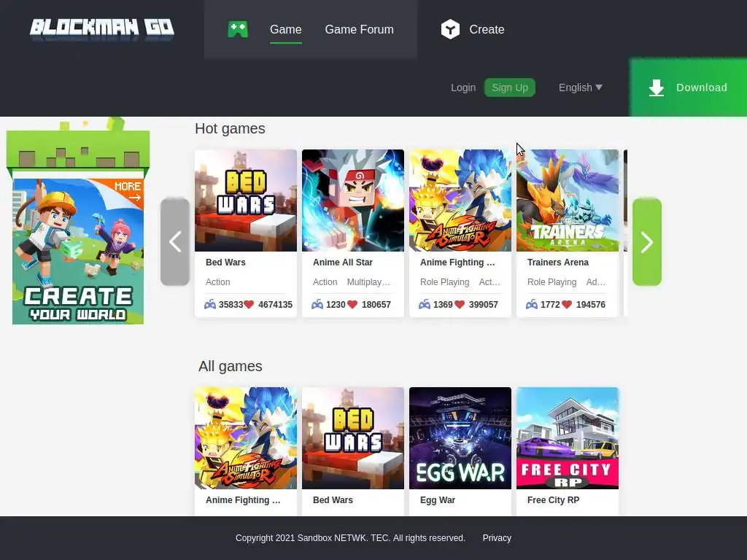Open Bed Wars thumbnail in All games

353,438
